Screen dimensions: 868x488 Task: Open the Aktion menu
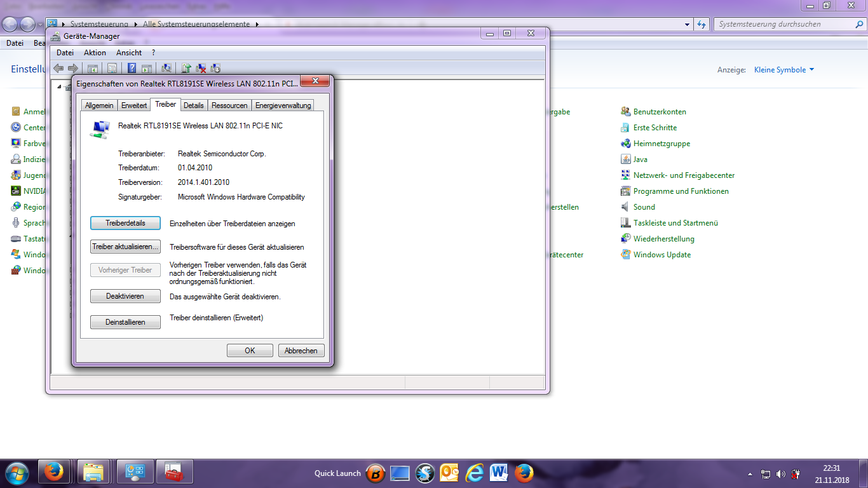coord(95,53)
